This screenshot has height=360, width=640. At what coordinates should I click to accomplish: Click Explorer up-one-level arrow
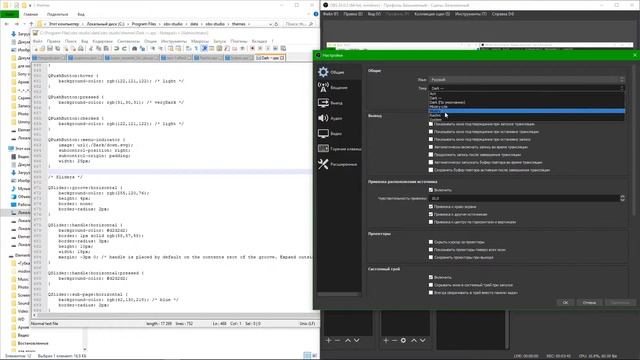[x=31, y=24]
